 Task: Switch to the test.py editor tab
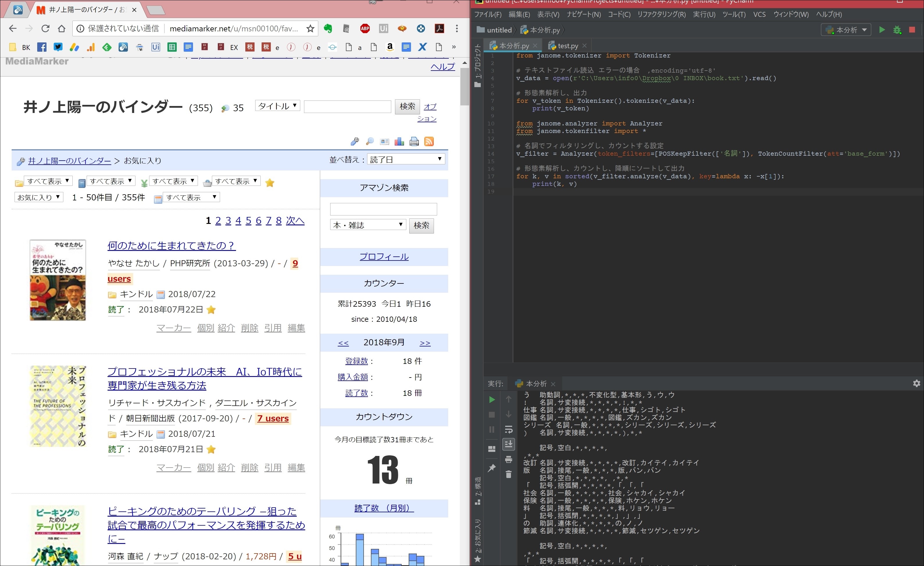pos(568,46)
